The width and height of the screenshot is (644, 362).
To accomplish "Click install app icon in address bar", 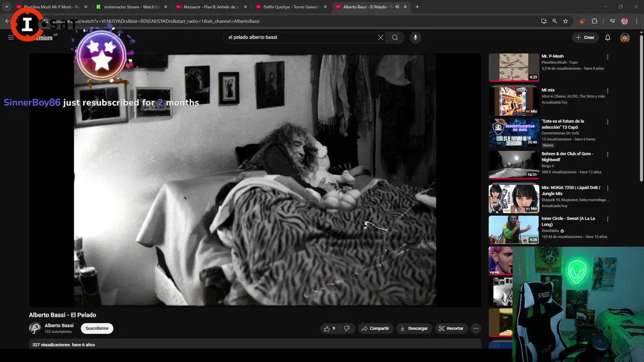I will point(544,21).
